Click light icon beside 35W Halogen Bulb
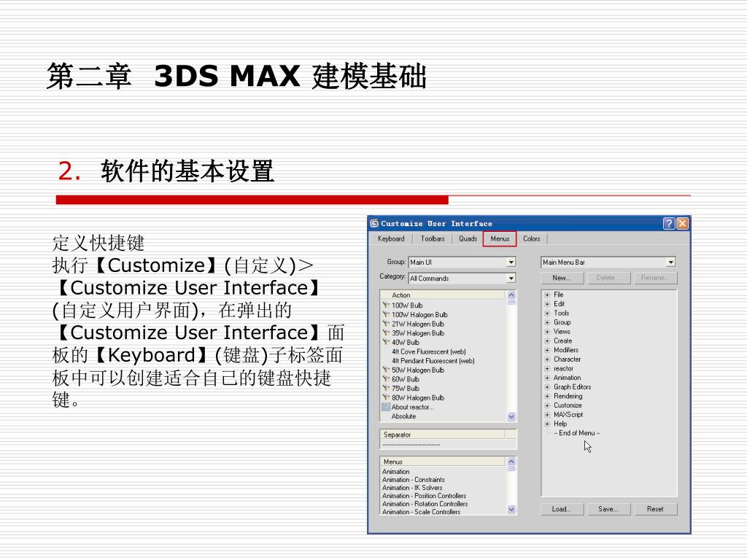 coord(386,332)
